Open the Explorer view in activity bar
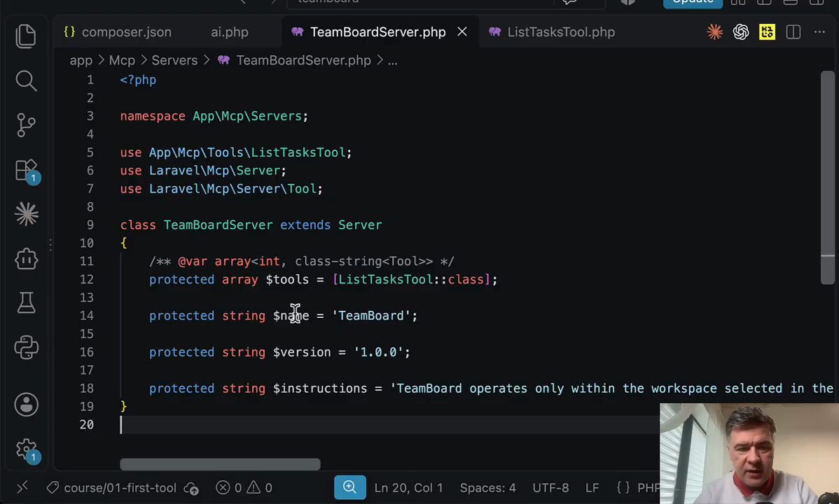This screenshot has width=839, height=504. point(26,36)
